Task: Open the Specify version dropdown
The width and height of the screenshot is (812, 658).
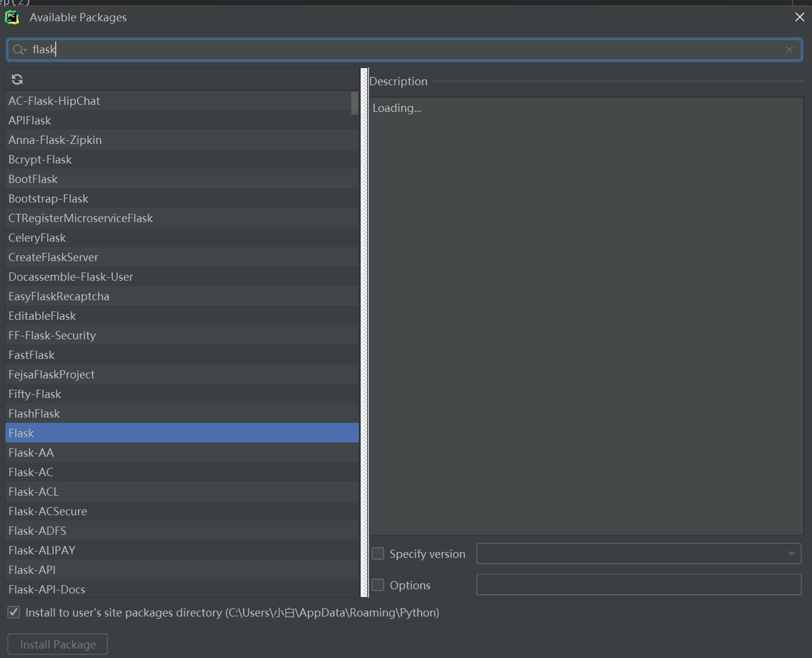Action: coord(639,554)
